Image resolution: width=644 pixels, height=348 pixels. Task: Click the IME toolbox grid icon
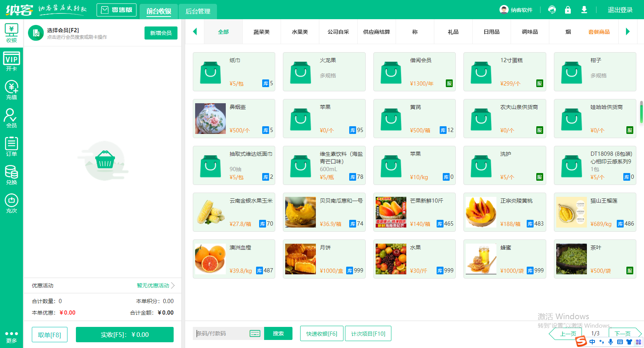point(638,341)
